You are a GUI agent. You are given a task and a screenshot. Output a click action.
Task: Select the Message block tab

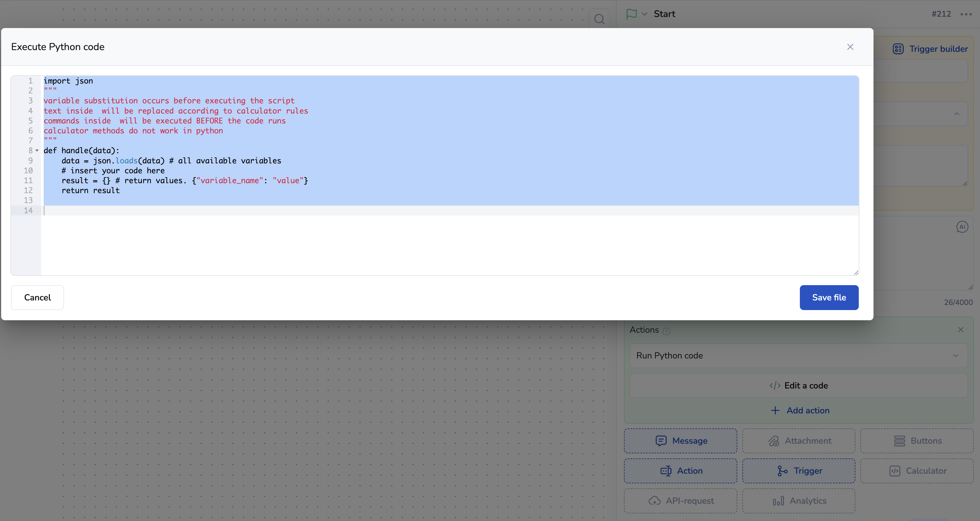click(680, 441)
